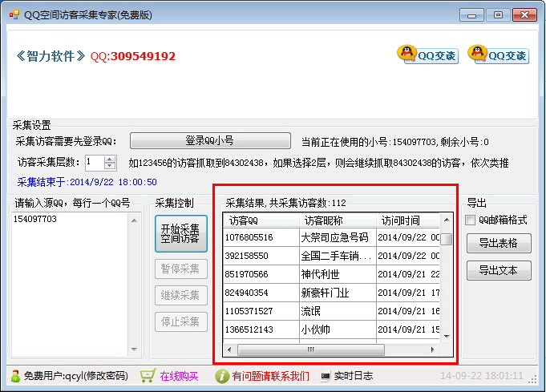Click nickname cell 流氓
Image resolution: width=546 pixels, height=392 pixels.
[338, 311]
